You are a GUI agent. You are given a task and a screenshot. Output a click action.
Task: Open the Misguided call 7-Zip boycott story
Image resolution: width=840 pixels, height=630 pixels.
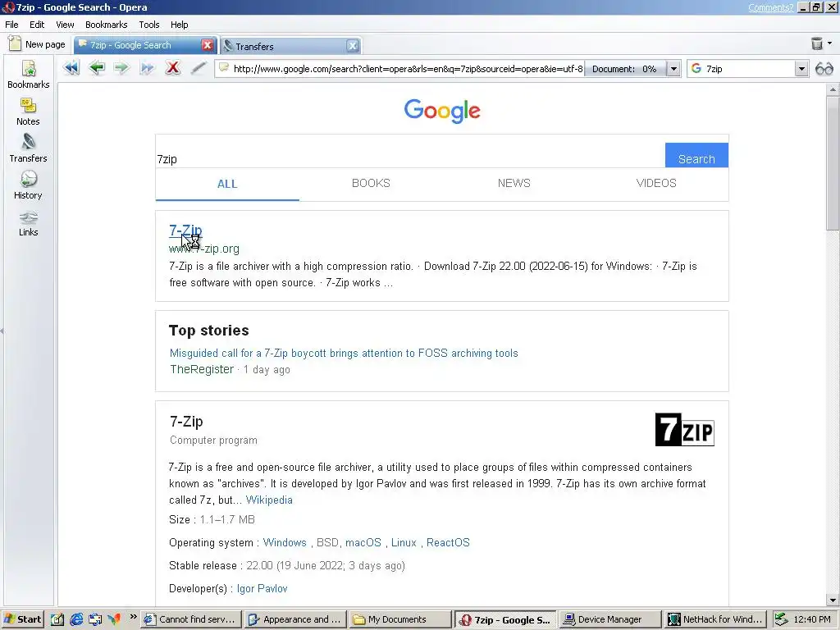pyautogui.click(x=344, y=353)
